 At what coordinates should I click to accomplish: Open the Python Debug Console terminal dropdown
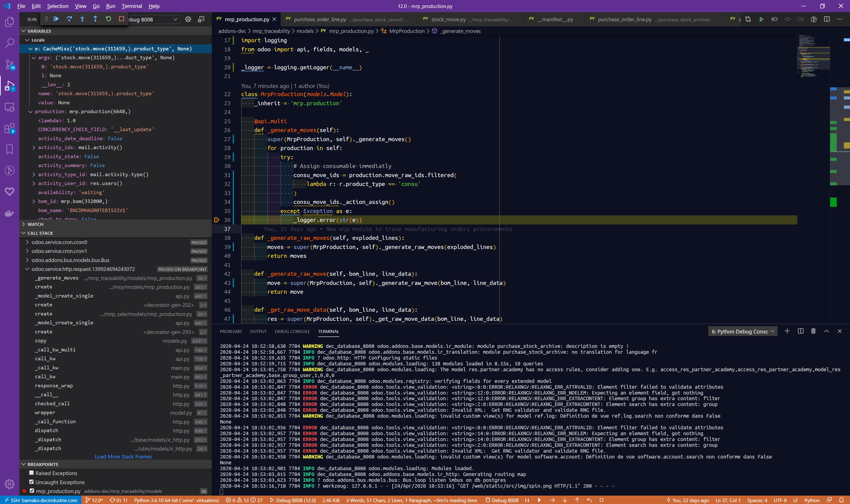[x=743, y=332]
